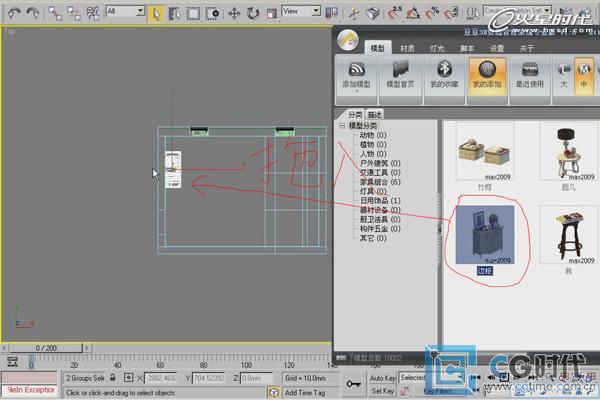
Task: Activate the Select and Scale tool
Action: (272, 14)
